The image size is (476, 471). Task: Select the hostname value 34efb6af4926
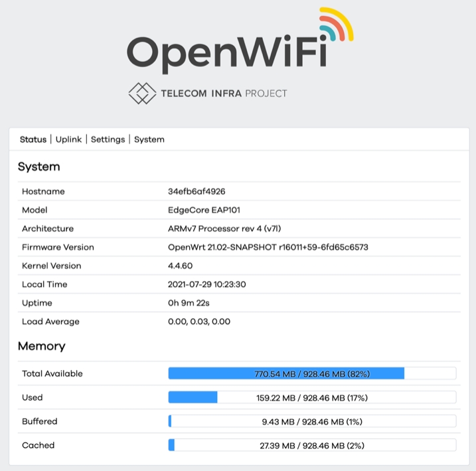point(197,191)
